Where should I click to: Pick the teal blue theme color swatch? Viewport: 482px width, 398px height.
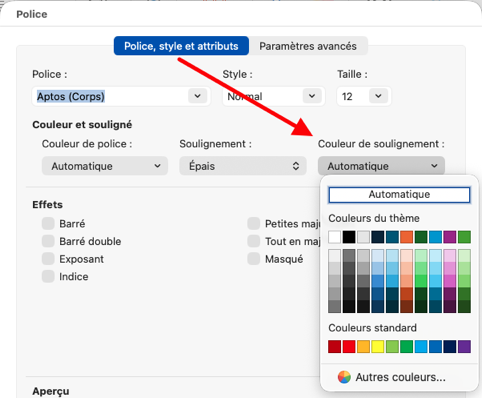click(392, 237)
